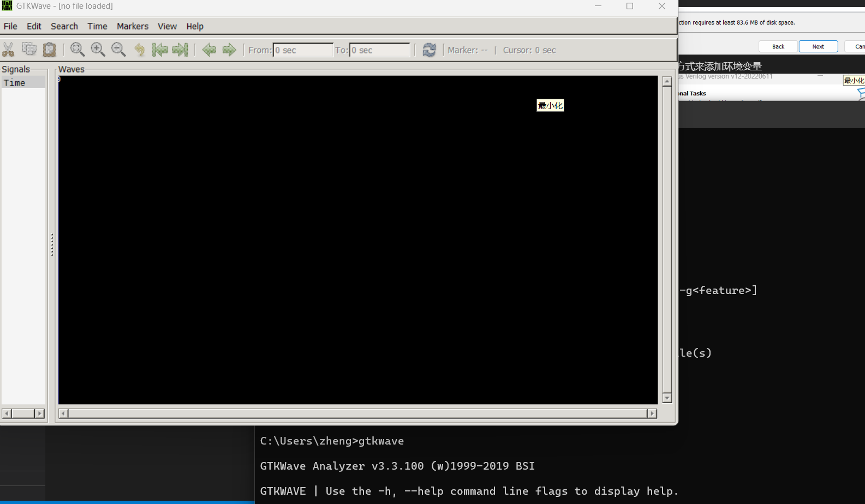Click the pane divider grip handle

pyautogui.click(x=52, y=244)
